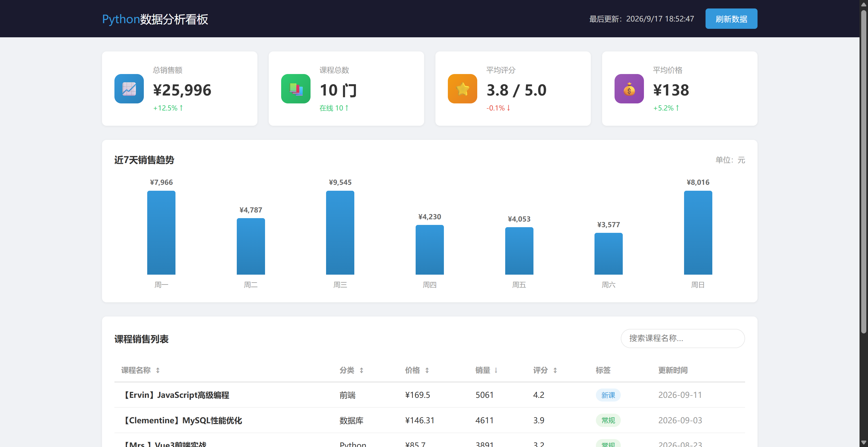Select the 周四 sales bar
The image size is (868, 447).
click(x=429, y=250)
